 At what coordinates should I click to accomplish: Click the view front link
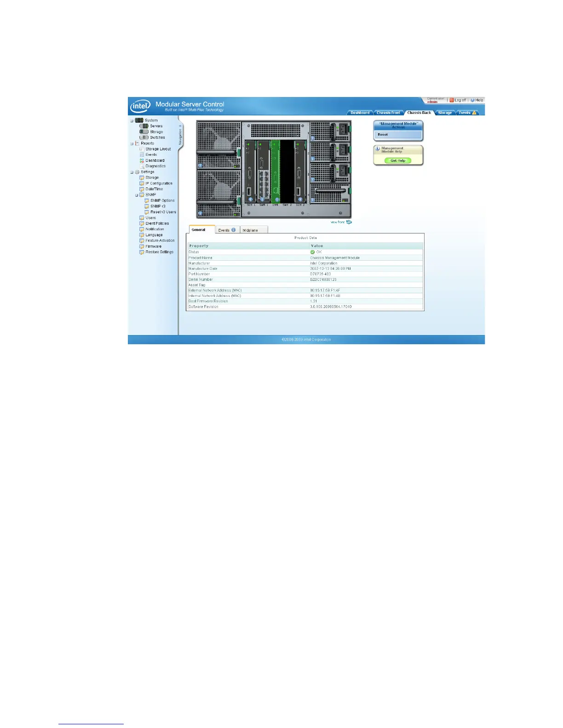(x=341, y=222)
